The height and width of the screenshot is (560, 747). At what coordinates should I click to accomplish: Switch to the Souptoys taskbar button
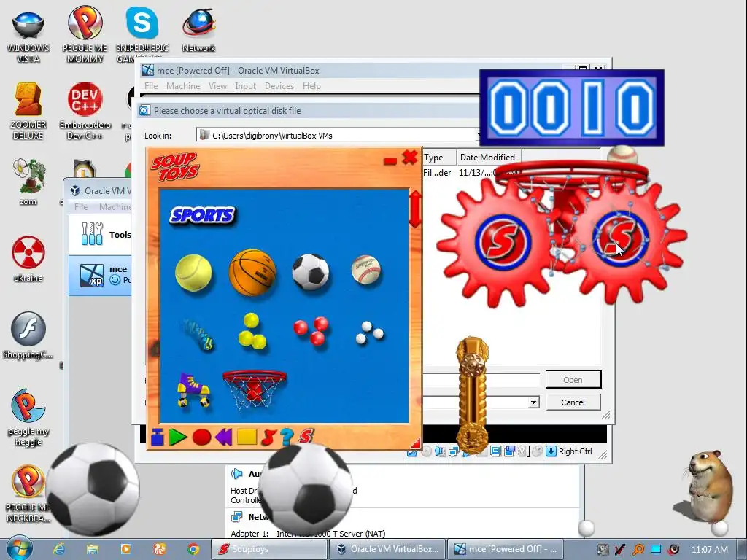[x=269, y=549]
